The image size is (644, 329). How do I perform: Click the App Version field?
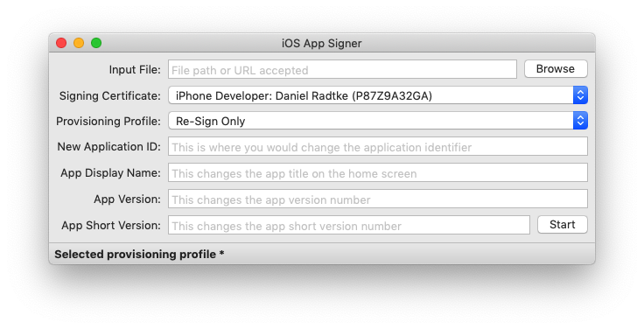pos(378,199)
